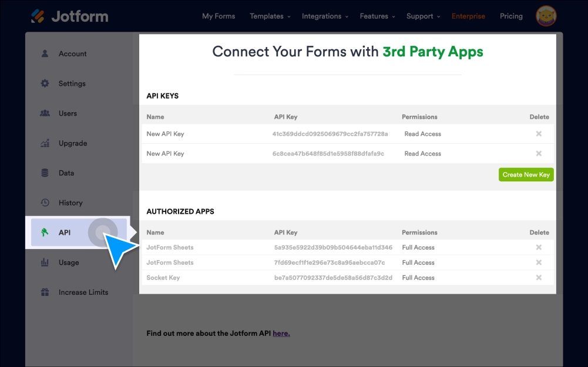Viewport: 588px width, 367px height.
Task: Open the Jotform API 'here' link
Action: coord(281,333)
